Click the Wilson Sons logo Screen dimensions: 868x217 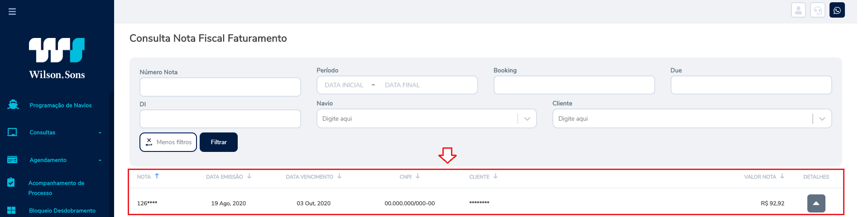[57, 59]
